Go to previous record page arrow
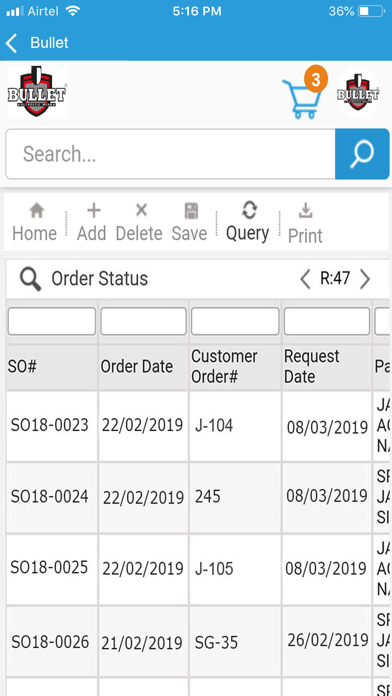The height and width of the screenshot is (696, 392). [x=305, y=280]
